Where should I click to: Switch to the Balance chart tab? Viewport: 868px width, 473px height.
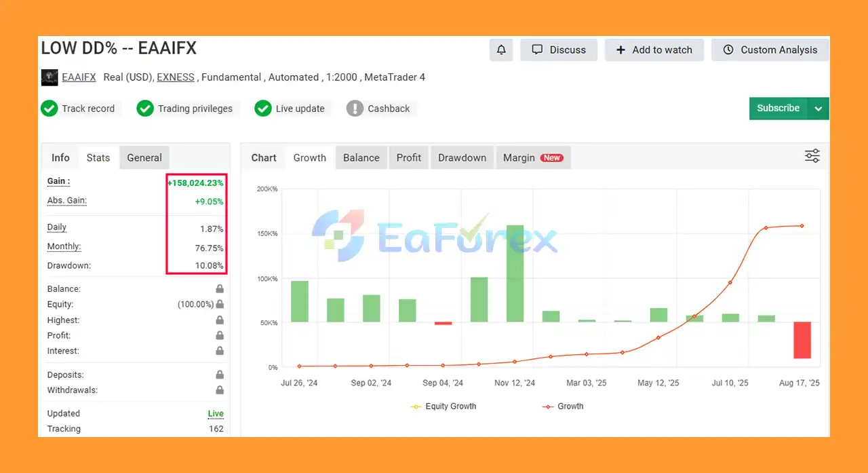tap(361, 157)
